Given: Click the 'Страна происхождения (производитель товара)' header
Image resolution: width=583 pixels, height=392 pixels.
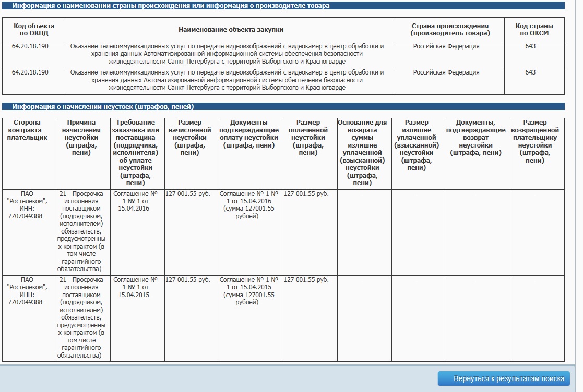Looking at the screenshot, I should coord(450,30).
